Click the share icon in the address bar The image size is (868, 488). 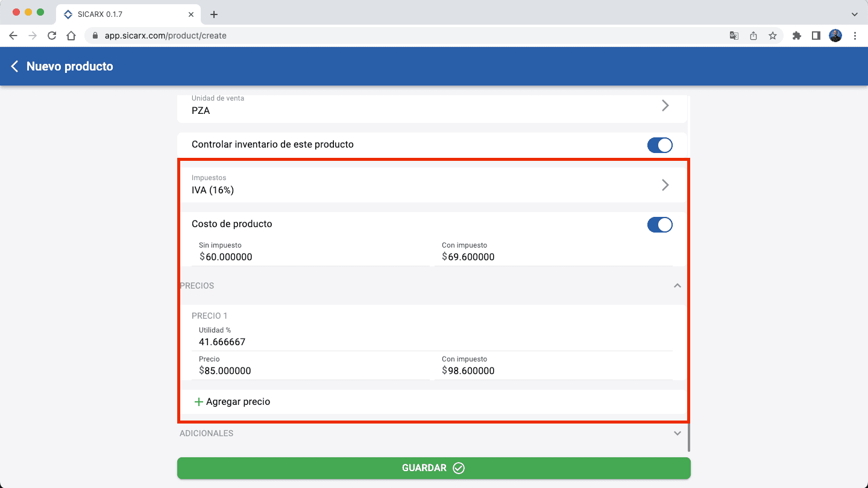click(753, 36)
